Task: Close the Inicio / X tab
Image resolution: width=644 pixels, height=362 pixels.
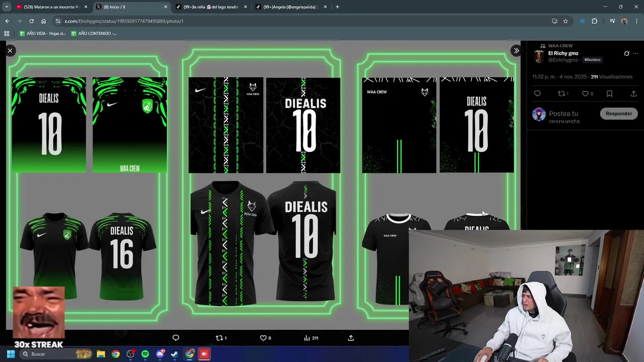Action: click(x=166, y=7)
